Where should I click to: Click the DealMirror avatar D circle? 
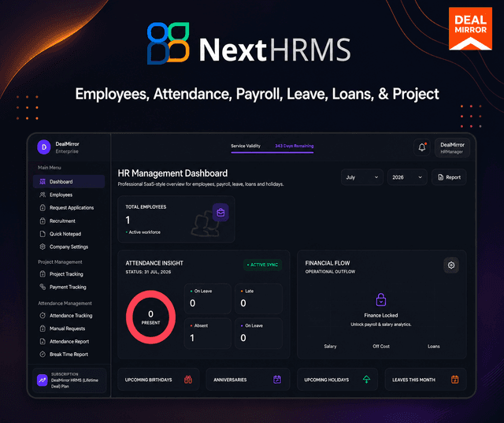click(x=44, y=147)
